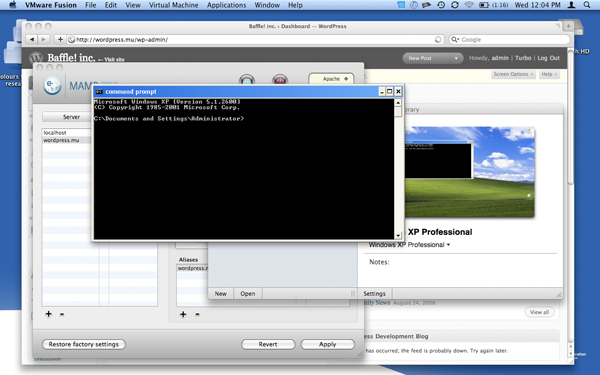Expand the New Post dropdown arrow
600x375 pixels.
tap(456, 59)
